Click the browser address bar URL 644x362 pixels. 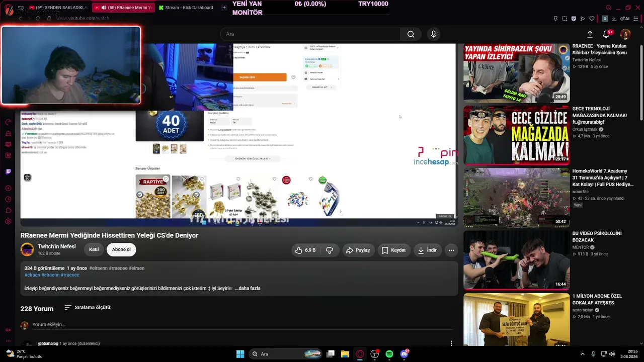click(x=83, y=19)
